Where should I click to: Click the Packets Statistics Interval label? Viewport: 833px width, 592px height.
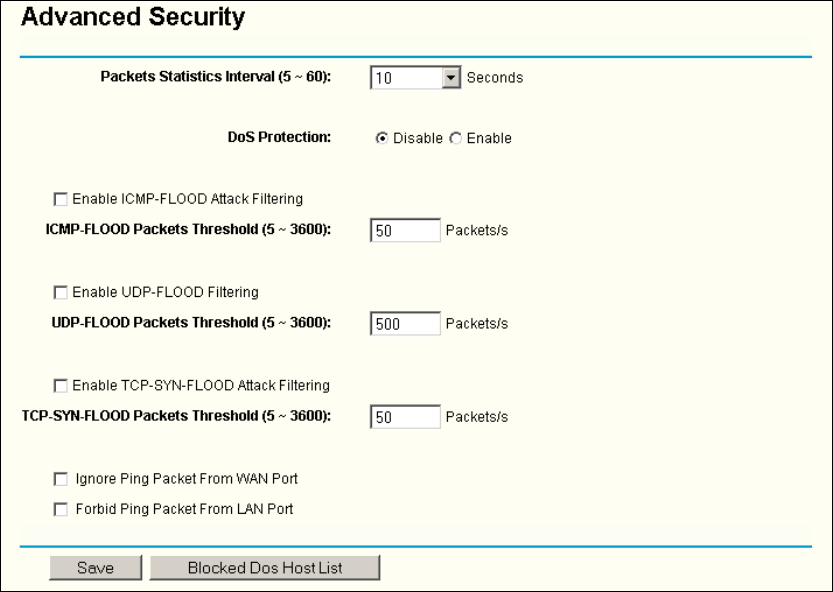click(x=216, y=77)
